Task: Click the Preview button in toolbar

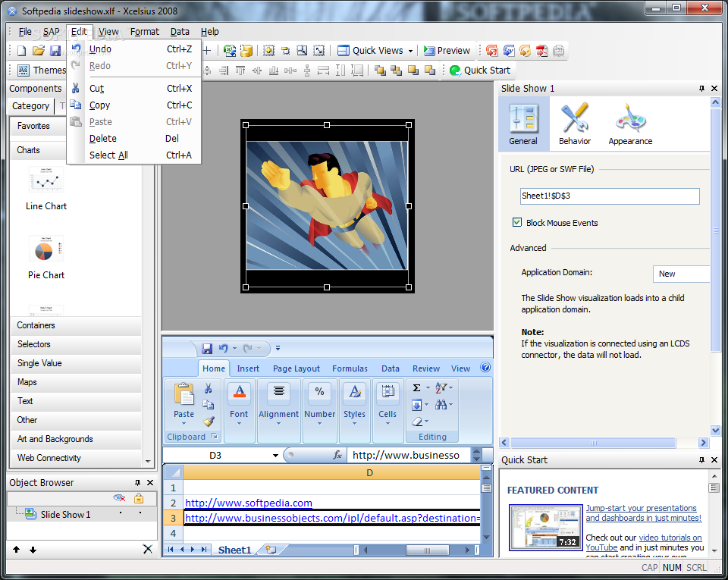Action: click(447, 51)
